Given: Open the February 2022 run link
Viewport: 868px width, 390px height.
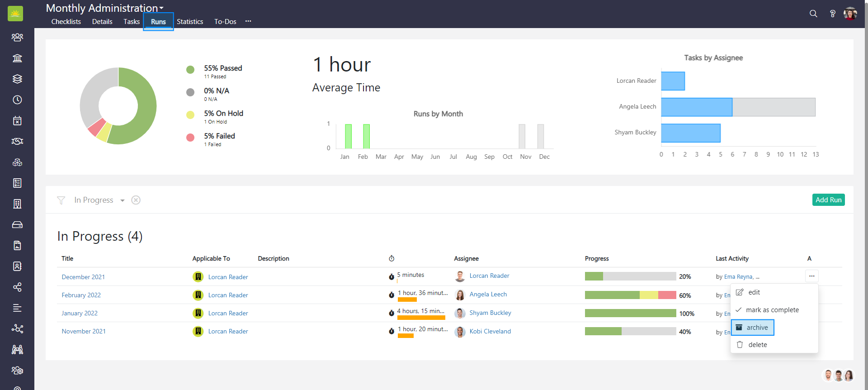Looking at the screenshot, I should click(81, 295).
